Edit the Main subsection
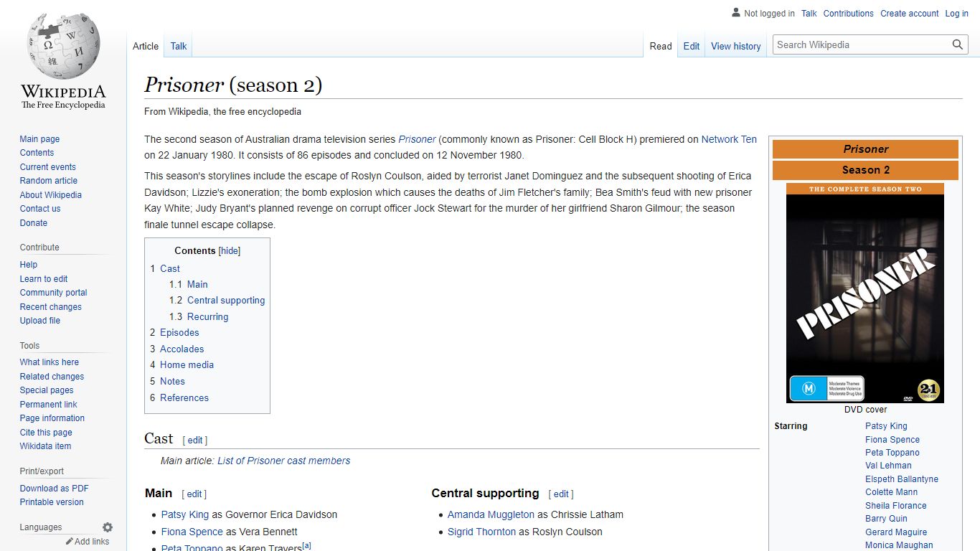The width and height of the screenshot is (980, 551). tap(194, 494)
